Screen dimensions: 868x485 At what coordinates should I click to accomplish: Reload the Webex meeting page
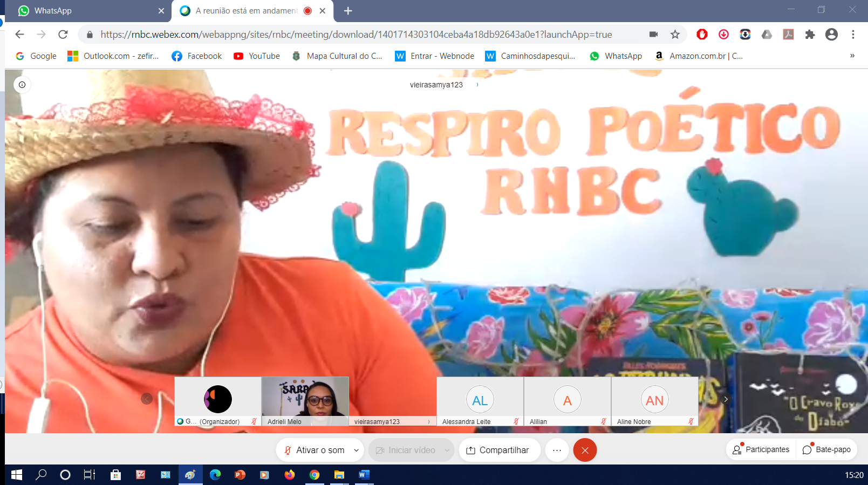63,35
